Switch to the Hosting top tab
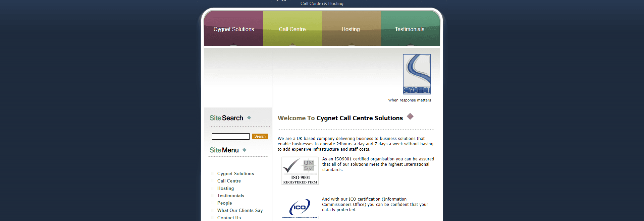This screenshot has width=644, height=221. pyautogui.click(x=352, y=28)
